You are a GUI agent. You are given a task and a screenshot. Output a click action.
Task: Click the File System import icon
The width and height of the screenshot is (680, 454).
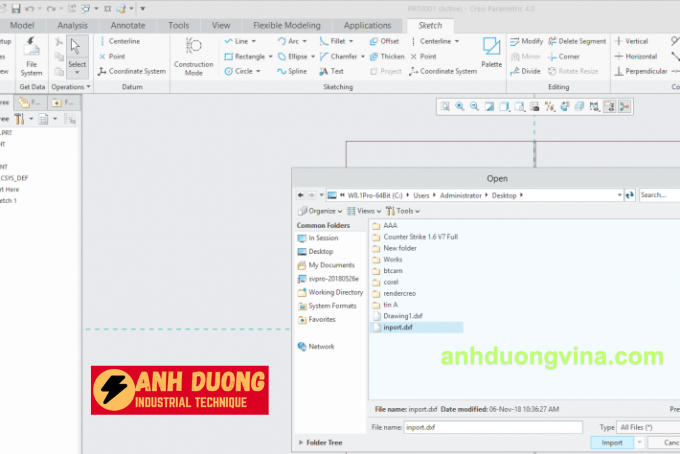tap(31, 55)
